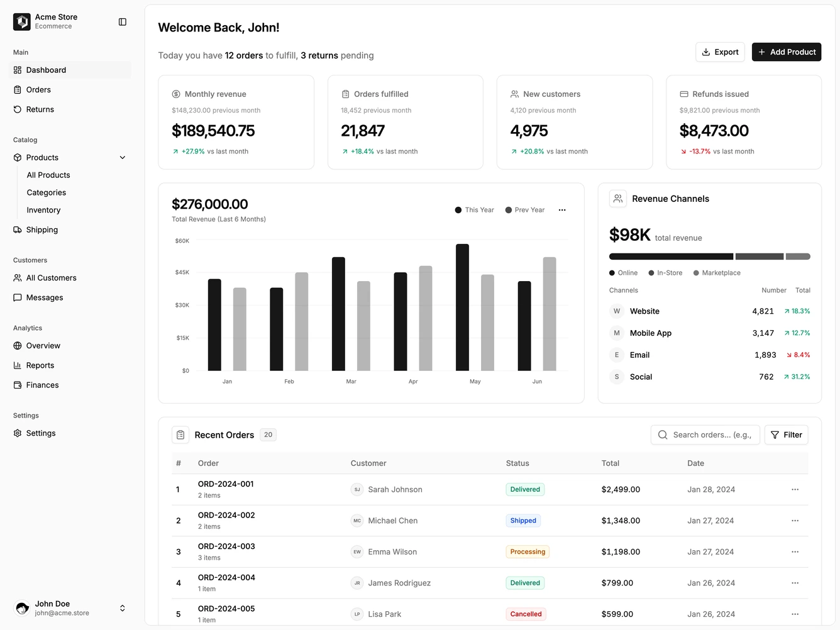Image resolution: width=840 pixels, height=630 pixels.
Task: Click the Monthly revenue dollar icon
Action: (176, 94)
